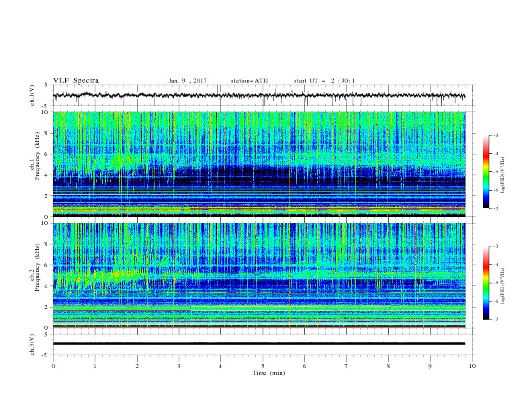Image resolution: width=532 pixels, height=411 pixels.
Task: Click the time axis tick label '9'
Action: click(x=430, y=366)
